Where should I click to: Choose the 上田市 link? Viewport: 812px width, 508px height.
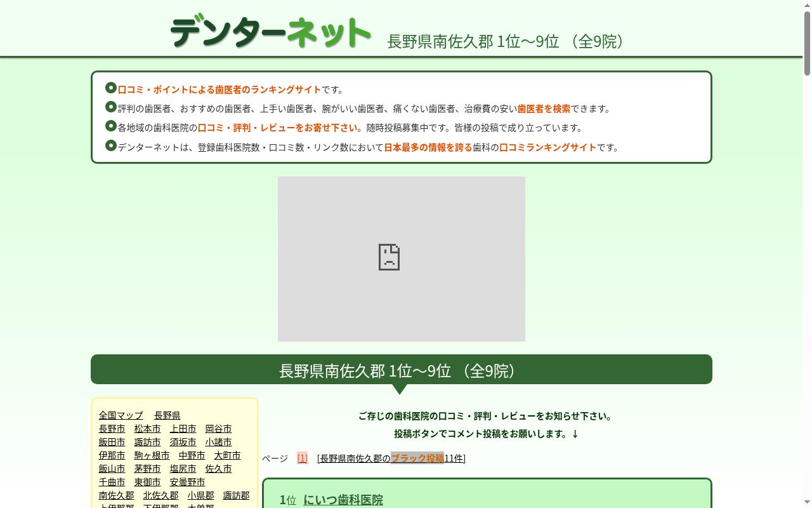click(183, 429)
